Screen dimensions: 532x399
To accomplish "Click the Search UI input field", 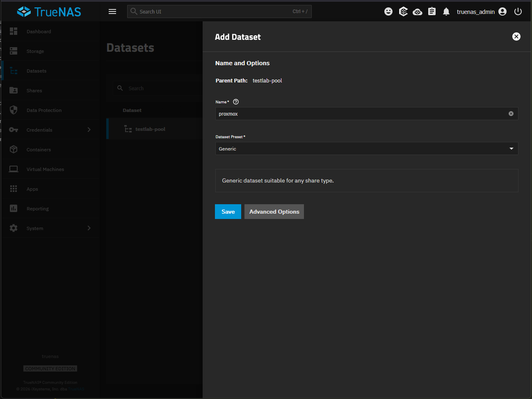I will [219, 11].
